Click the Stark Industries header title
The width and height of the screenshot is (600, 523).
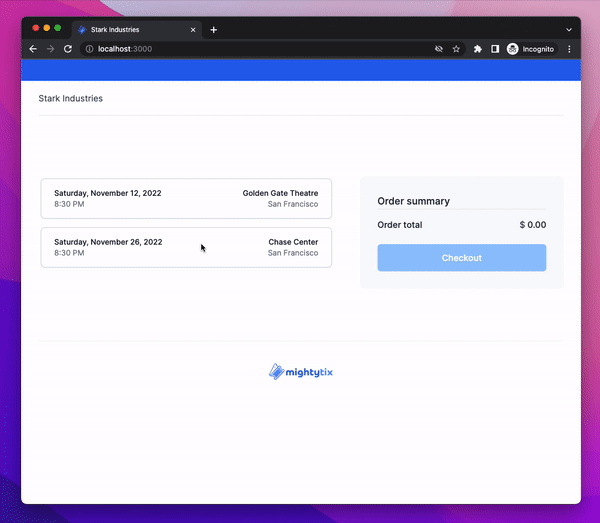point(71,98)
